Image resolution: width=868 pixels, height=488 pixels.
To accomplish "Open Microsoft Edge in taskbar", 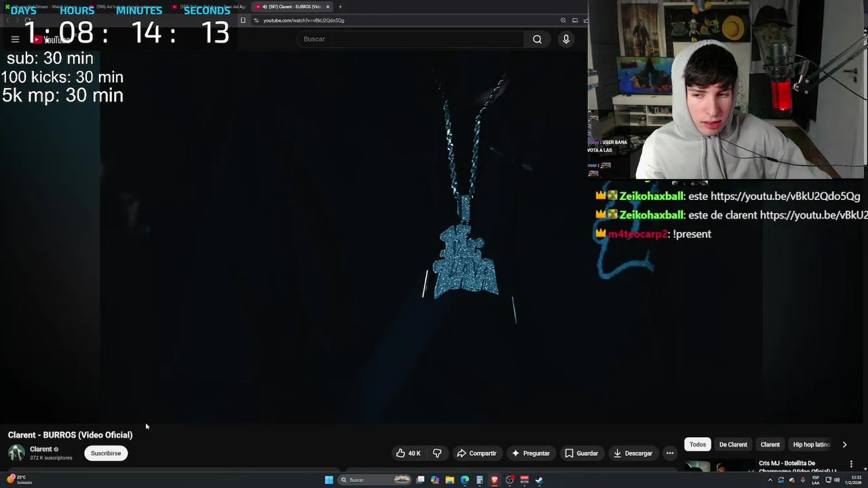I will coord(465,480).
